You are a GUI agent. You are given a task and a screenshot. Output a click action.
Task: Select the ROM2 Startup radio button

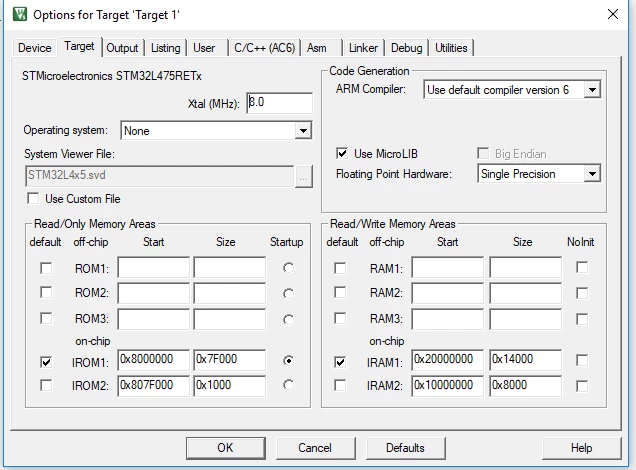[288, 293]
